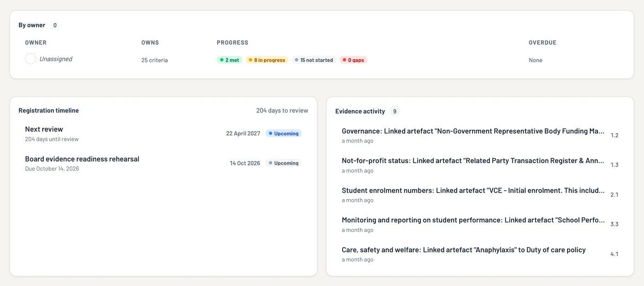Open "Board evidence readiness rehearsal" entry
This screenshot has width=644, height=286.
163,163
